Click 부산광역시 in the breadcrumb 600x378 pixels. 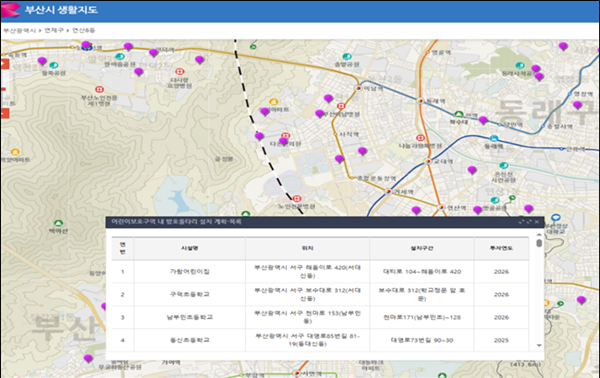point(20,30)
